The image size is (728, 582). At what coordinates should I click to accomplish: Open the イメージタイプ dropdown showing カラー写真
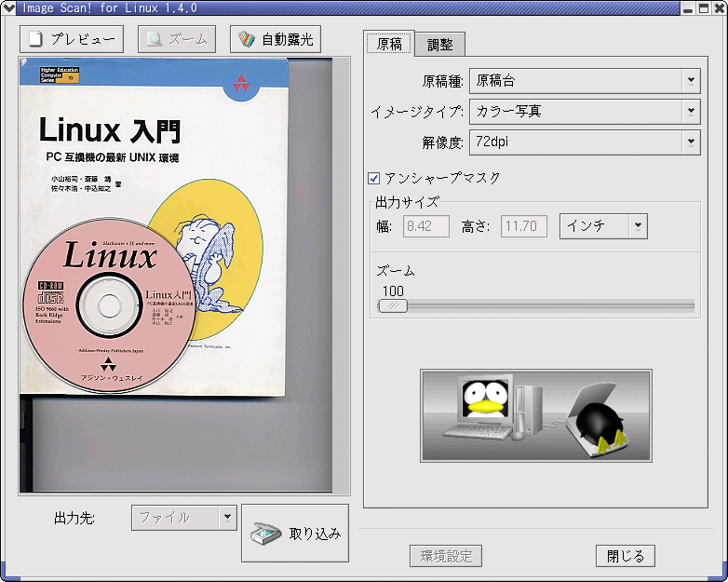coord(585,112)
